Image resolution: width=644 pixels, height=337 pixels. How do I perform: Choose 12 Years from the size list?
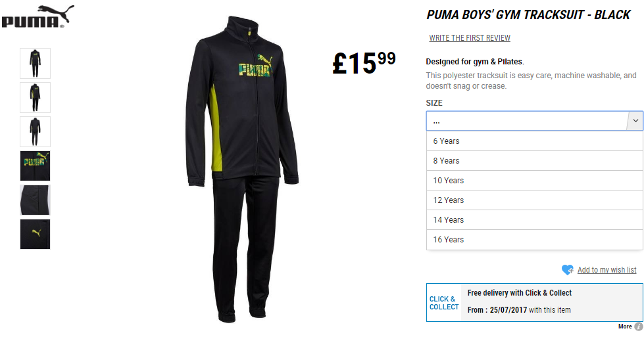pos(535,200)
